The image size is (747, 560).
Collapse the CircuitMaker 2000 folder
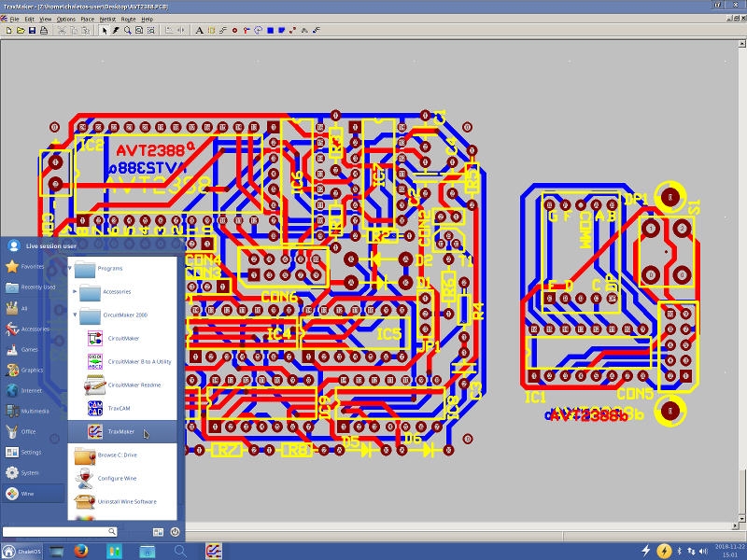click(76, 315)
